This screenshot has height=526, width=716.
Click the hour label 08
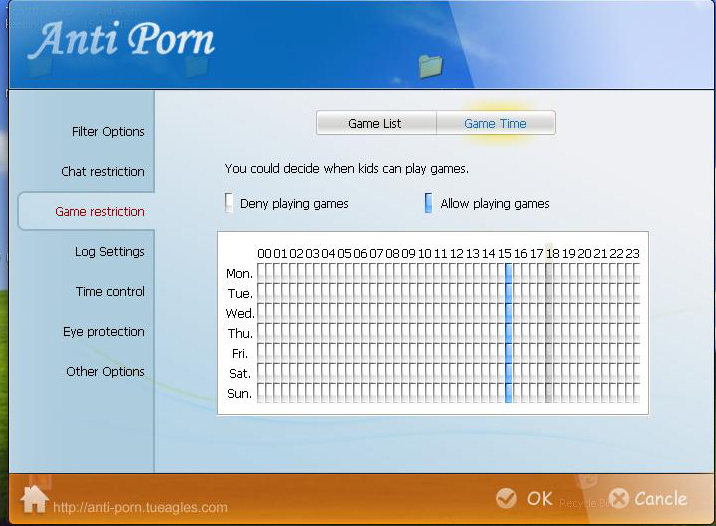coord(392,253)
